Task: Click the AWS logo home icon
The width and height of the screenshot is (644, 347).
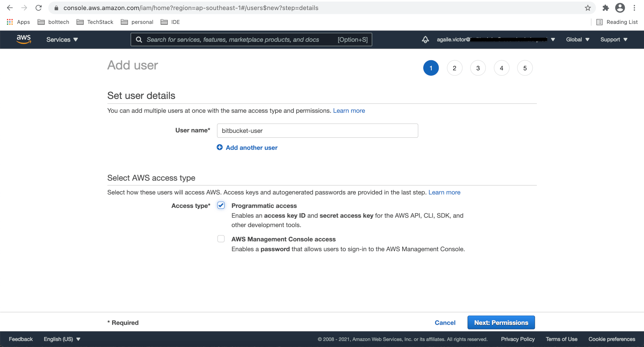Action: pos(24,39)
